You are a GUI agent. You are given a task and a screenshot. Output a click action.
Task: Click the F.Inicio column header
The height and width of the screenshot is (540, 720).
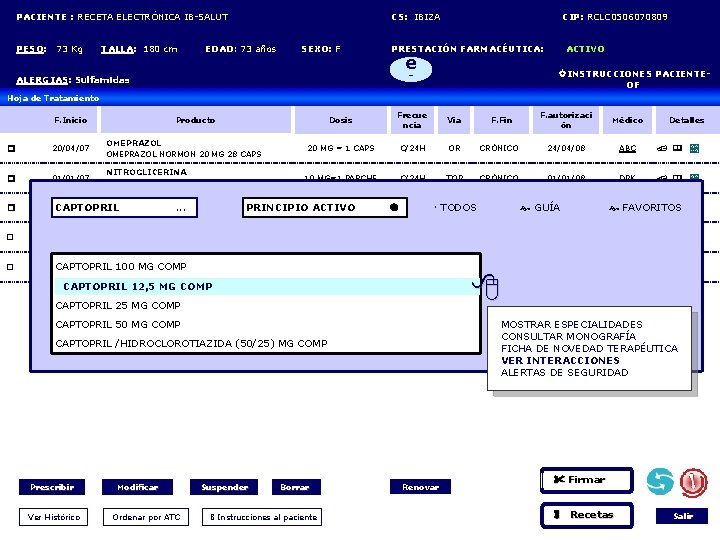pos(70,120)
